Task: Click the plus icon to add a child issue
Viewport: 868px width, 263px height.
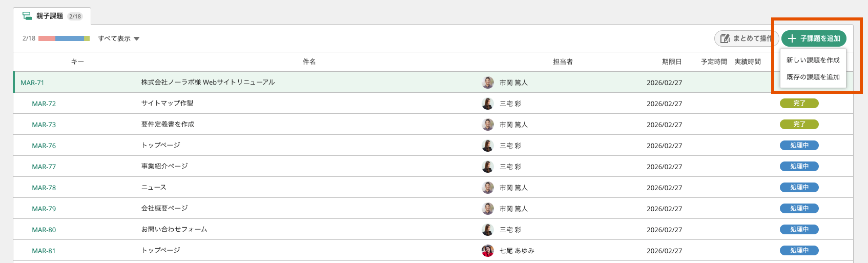Action: pos(792,38)
